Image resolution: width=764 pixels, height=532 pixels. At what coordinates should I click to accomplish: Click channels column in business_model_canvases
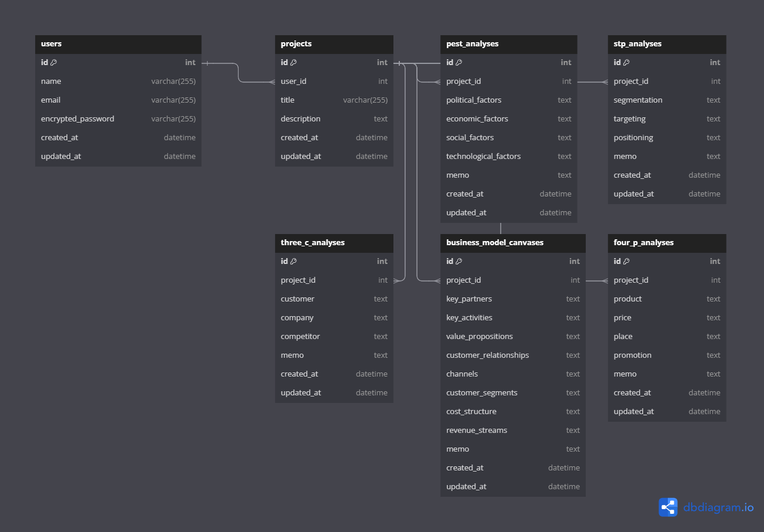513,374
